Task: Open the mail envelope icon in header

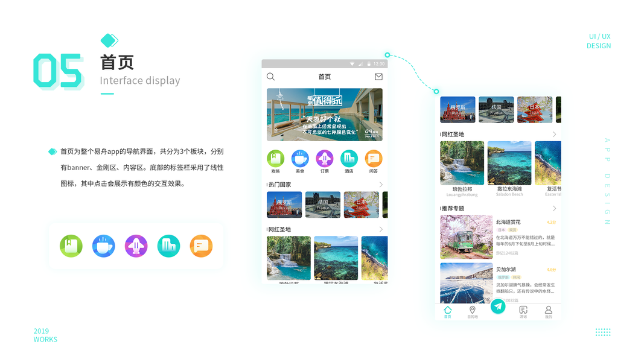Action: pyautogui.click(x=378, y=77)
